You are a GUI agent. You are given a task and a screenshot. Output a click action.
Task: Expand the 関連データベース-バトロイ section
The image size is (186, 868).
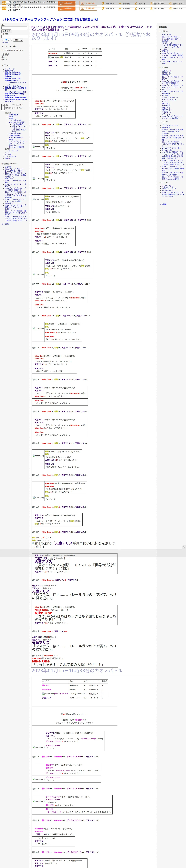pyautogui.click(x=3, y=105)
